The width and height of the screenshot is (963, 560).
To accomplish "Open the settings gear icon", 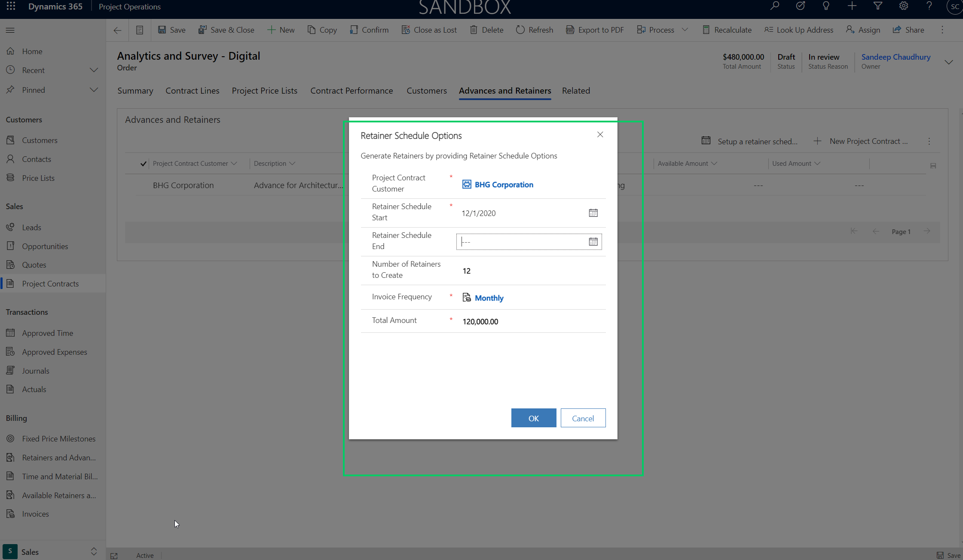I will tap(903, 6).
